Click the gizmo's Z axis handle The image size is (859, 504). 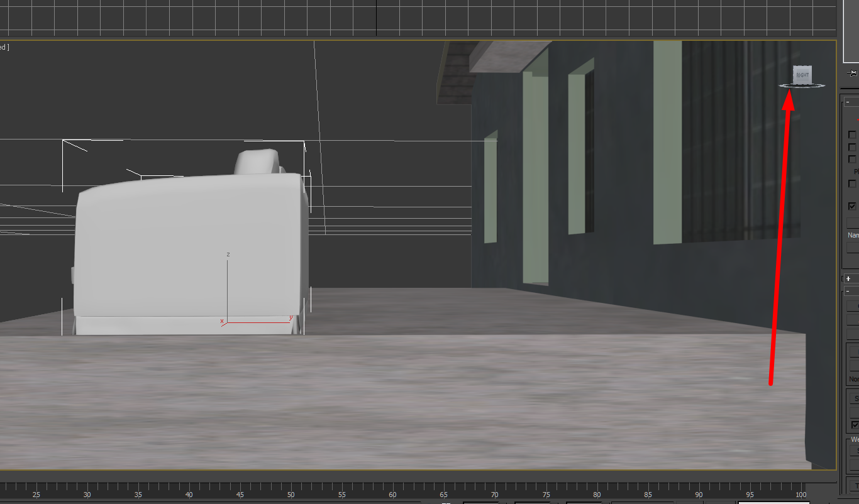coord(228,264)
